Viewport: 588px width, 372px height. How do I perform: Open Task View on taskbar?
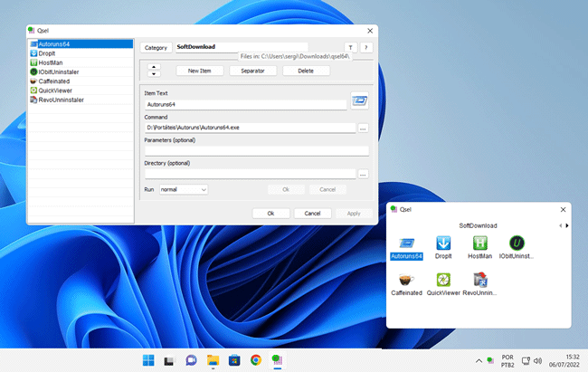pyautogui.click(x=169, y=360)
